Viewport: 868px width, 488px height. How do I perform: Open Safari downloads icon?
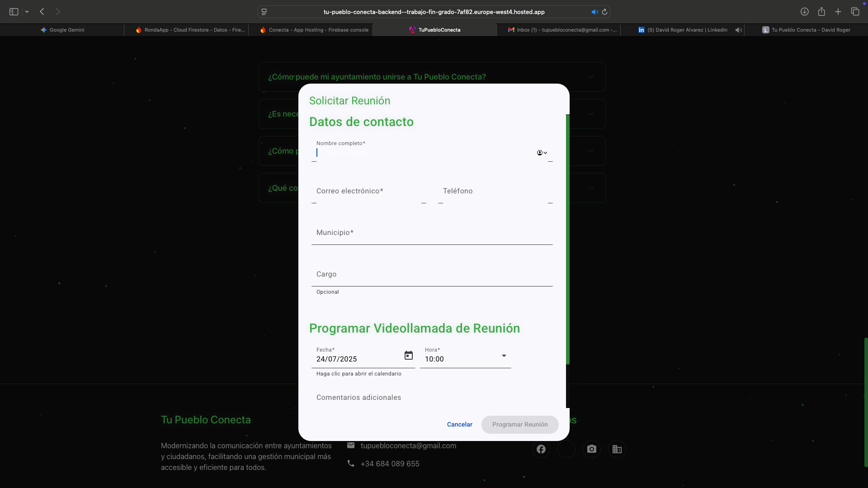[804, 12]
